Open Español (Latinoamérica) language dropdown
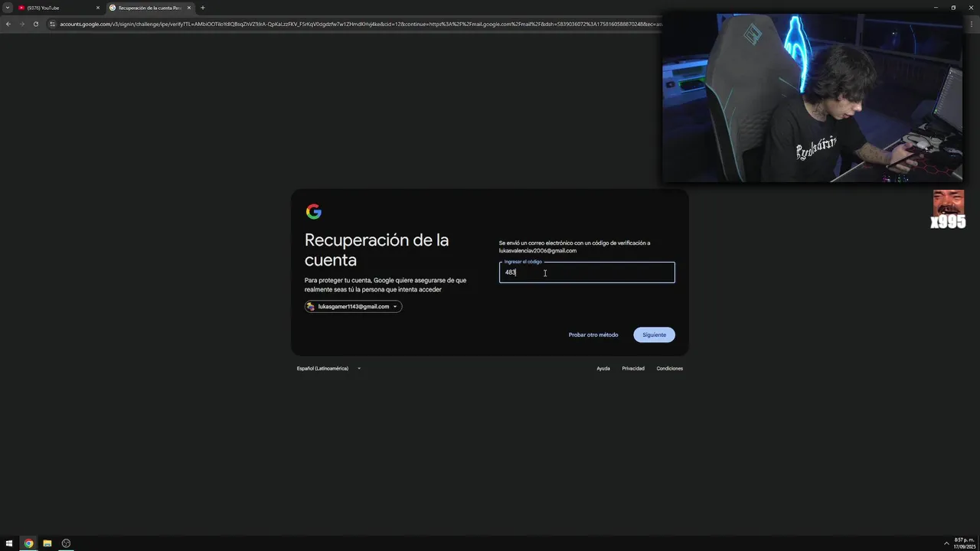 (328, 368)
